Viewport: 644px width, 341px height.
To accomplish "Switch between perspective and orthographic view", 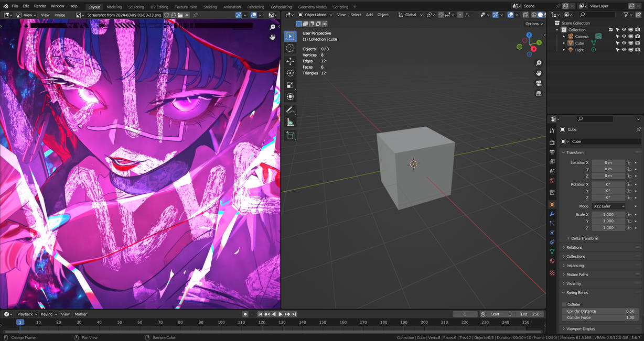I will coord(539,93).
